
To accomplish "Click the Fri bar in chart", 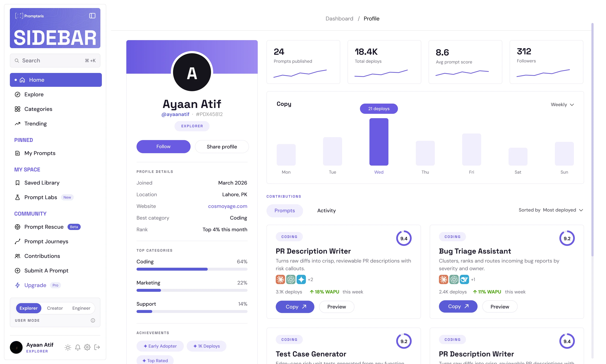I will click(471, 150).
